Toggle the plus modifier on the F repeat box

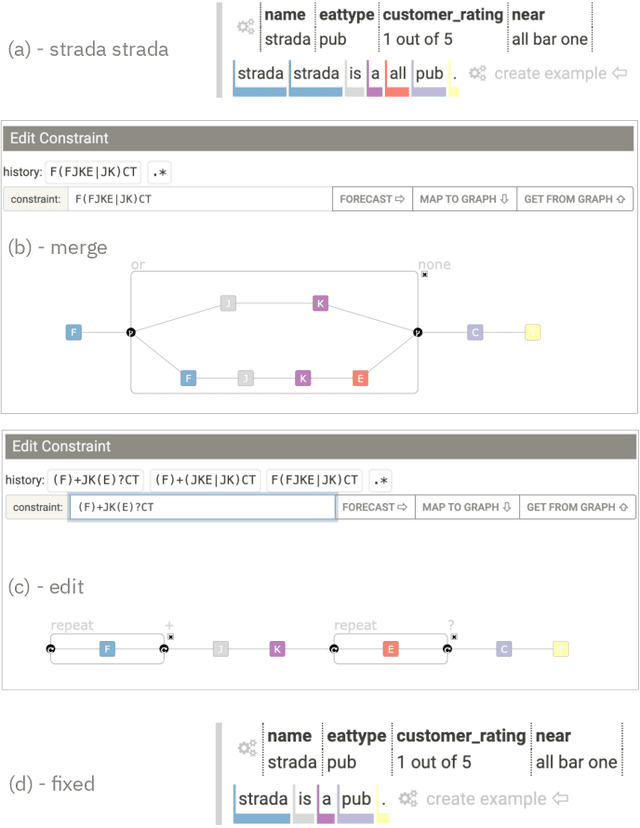pyautogui.click(x=170, y=623)
